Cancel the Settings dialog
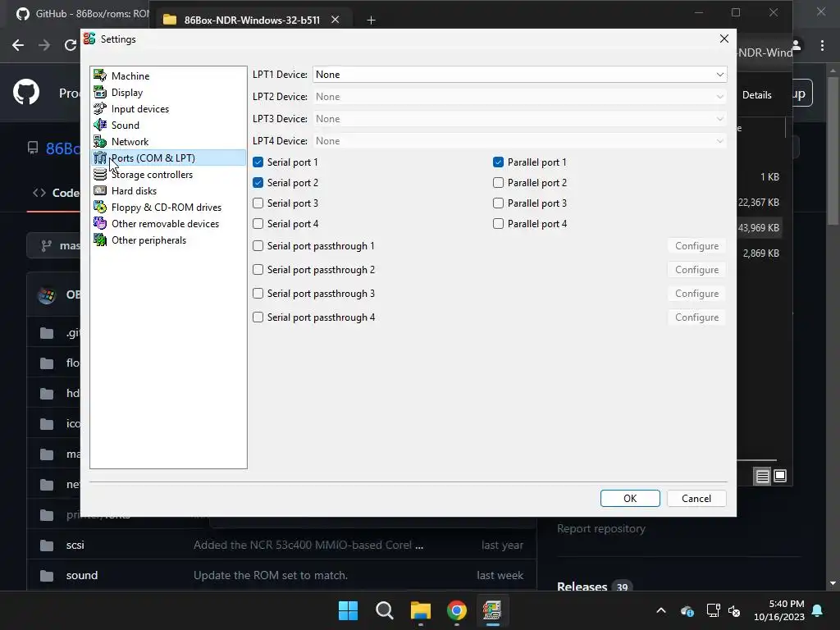The image size is (840, 630). tap(696, 498)
